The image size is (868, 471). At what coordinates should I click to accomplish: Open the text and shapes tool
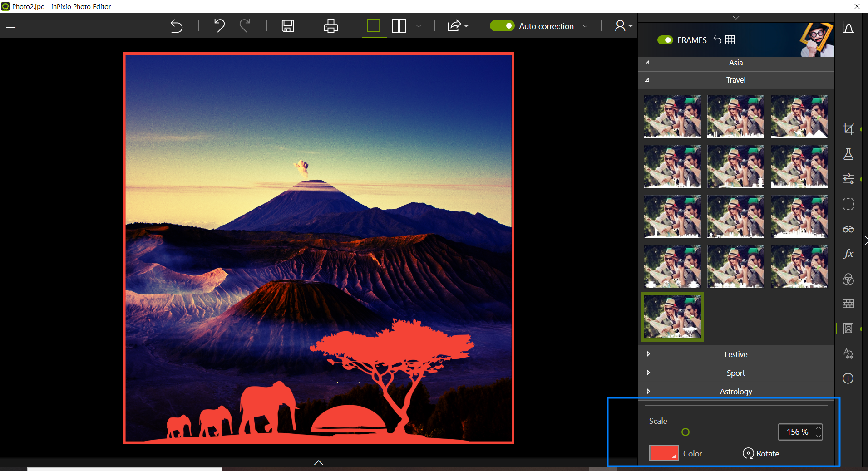pyautogui.click(x=848, y=353)
